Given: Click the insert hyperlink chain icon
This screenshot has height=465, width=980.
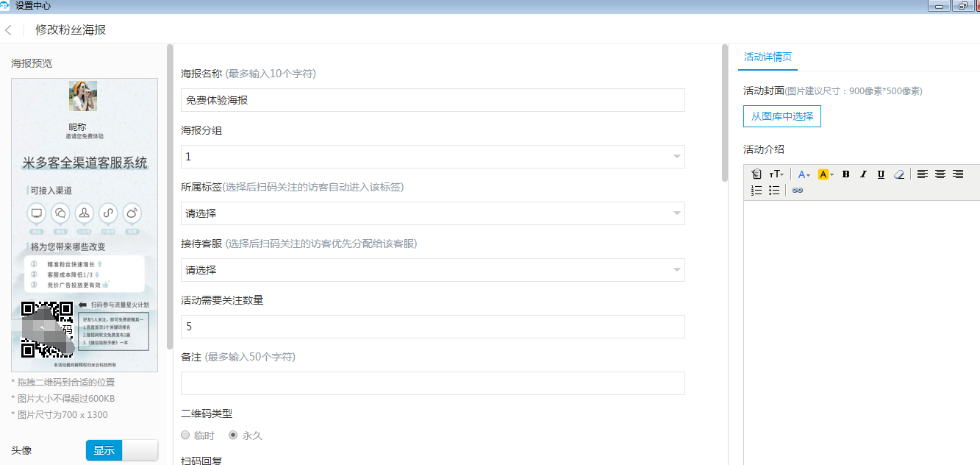Looking at the screenshot, I should tap(798, 191).
